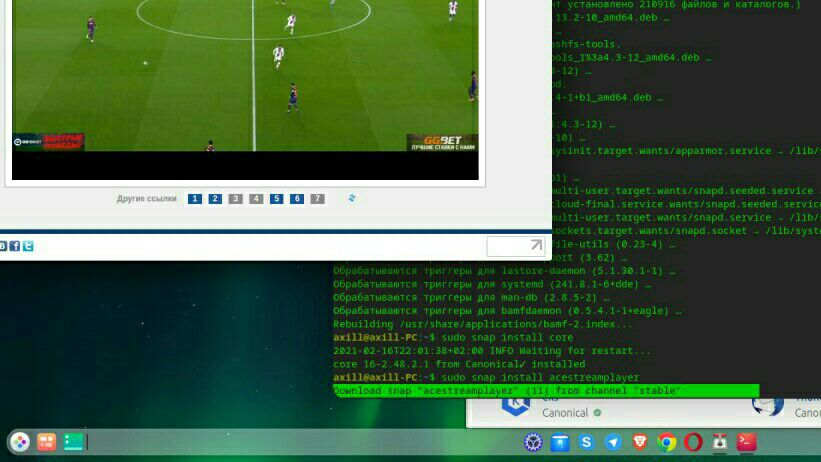This screenshot has width=821, height=462.
Task: Refresh the stream links icon
Action: 352,198
